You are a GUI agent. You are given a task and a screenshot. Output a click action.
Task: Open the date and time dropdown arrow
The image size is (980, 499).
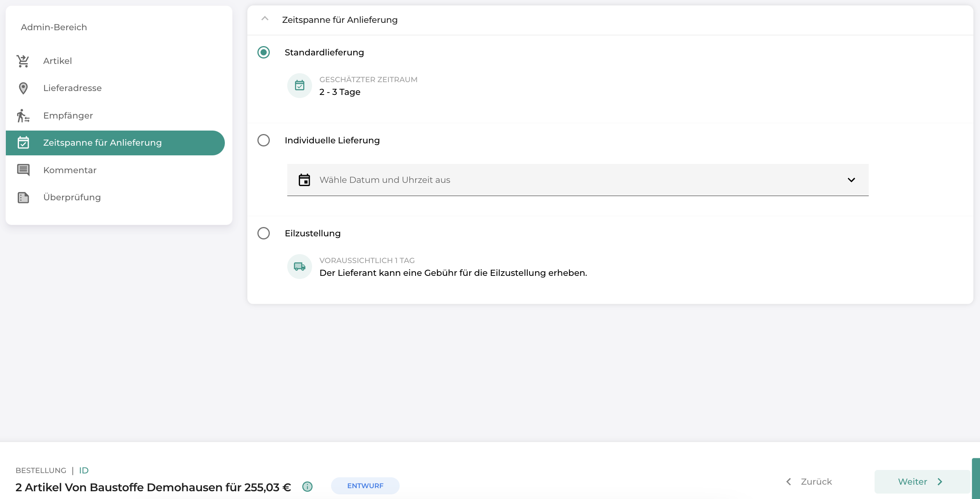tap(851, 180)
